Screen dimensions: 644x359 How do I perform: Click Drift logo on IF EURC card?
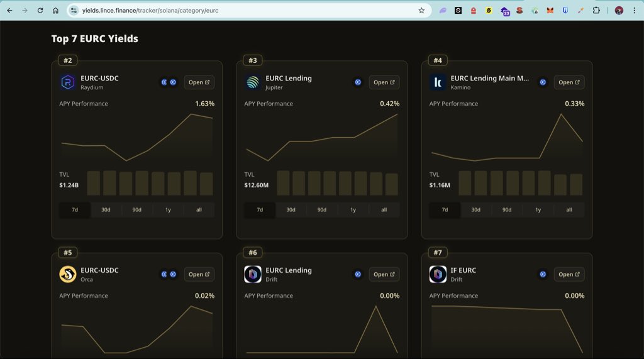[x=438, y=274]
